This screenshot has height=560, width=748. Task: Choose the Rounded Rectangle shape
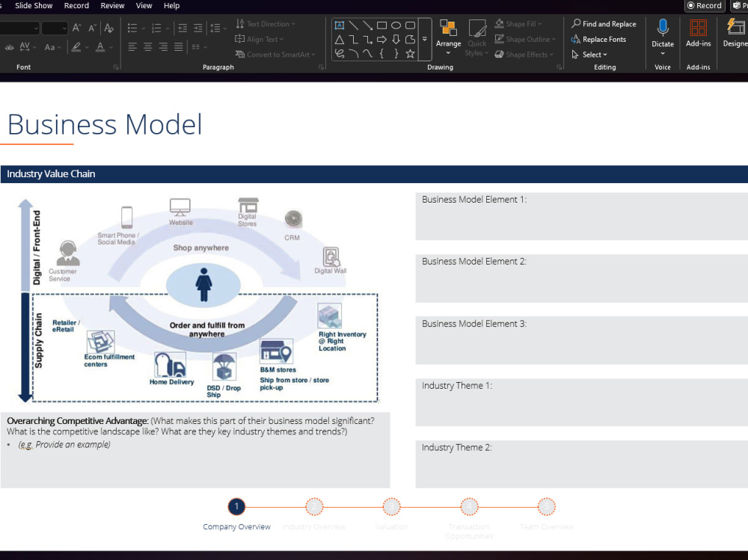click(x=410, y=25)
